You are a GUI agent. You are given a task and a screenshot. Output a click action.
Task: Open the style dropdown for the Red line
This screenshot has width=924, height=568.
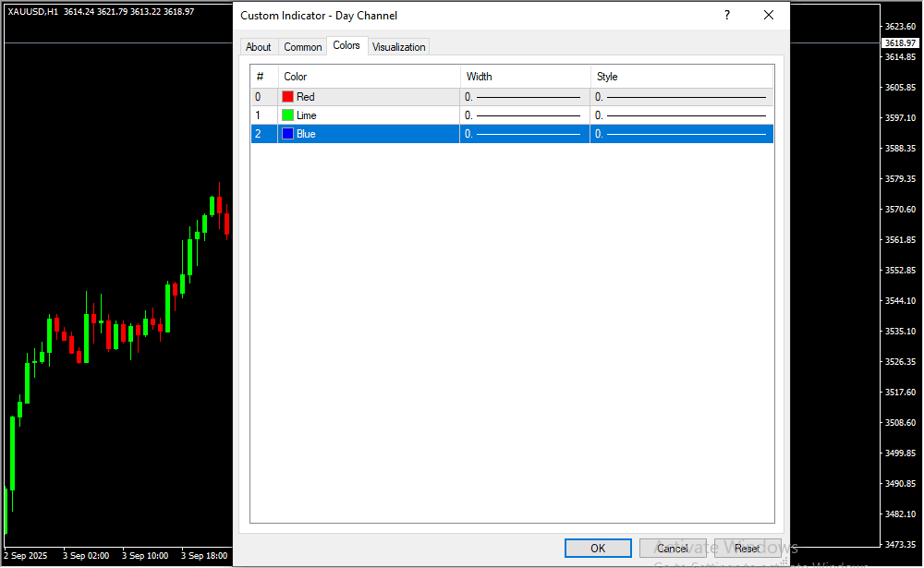click(681, 97)
